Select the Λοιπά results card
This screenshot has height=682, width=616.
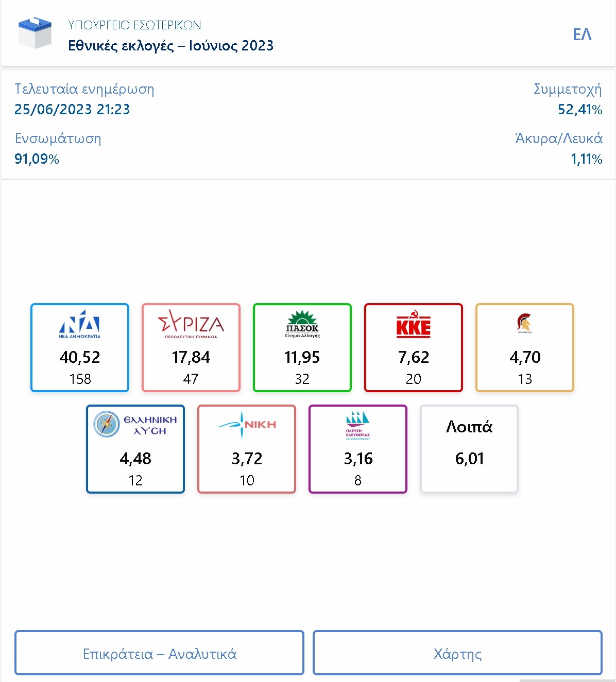click(469, 448)
